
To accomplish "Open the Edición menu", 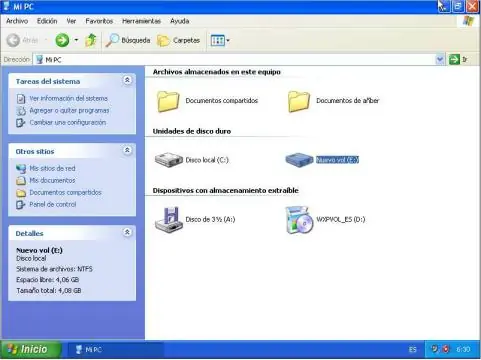I will 47,21.
